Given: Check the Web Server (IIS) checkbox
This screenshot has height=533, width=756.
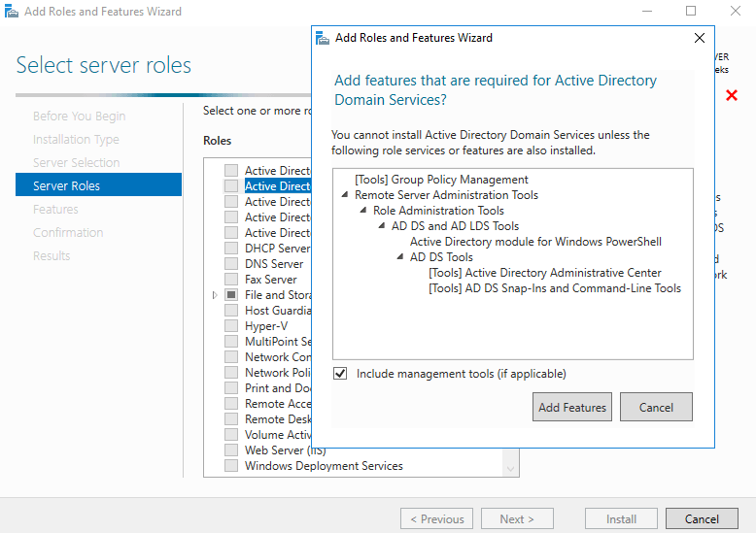Looking at the screenshot, I should coord(231,450).
